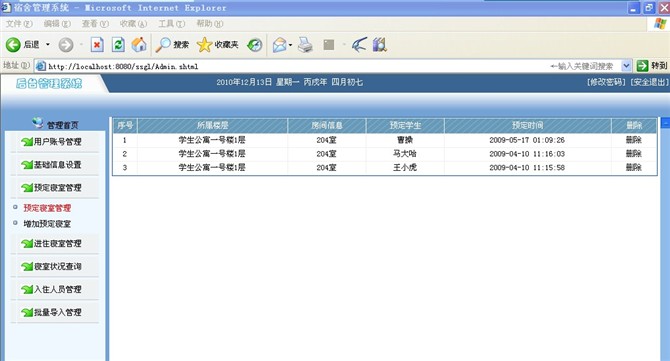The width and height of the screenshot is (670, 361).
Task: Click the 预定时间 column header
Action: click(528, 126)
